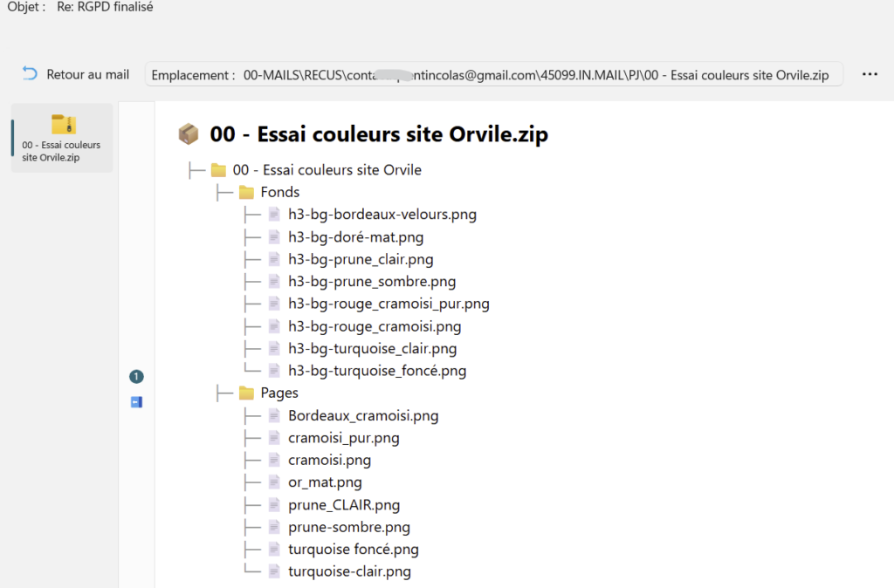
Task: Click the cardboard box package icon
Action: 188,134
